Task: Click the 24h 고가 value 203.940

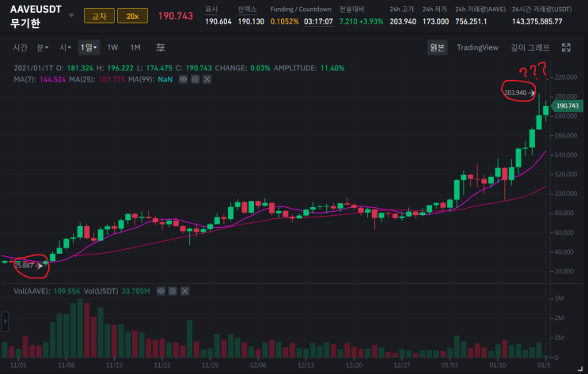Action: pyautogui.click(x=403, y=21)
